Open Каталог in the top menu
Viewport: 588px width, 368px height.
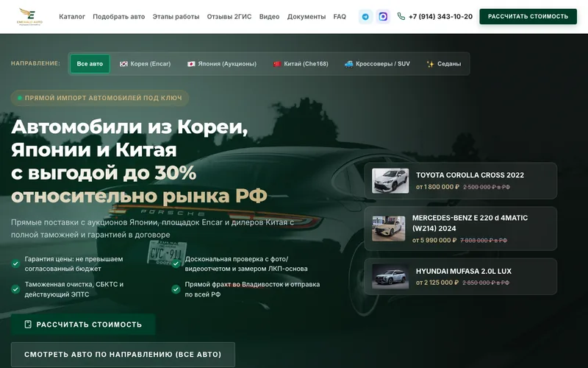(72, 16)
